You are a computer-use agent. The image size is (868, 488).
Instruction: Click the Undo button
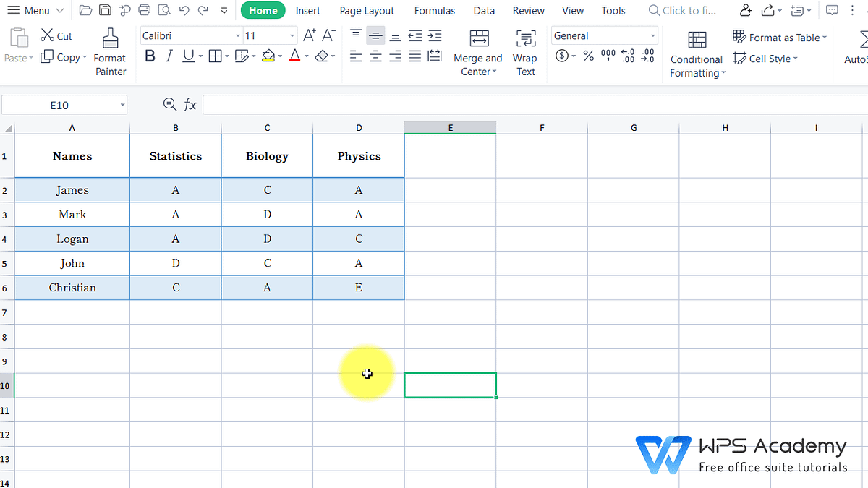coord(185,10)
